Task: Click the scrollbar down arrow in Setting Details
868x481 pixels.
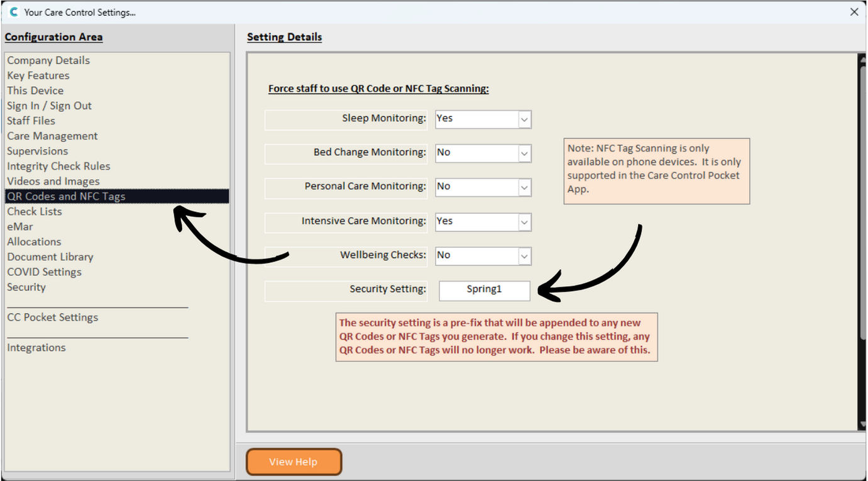Action: click(x=862, y=424)
